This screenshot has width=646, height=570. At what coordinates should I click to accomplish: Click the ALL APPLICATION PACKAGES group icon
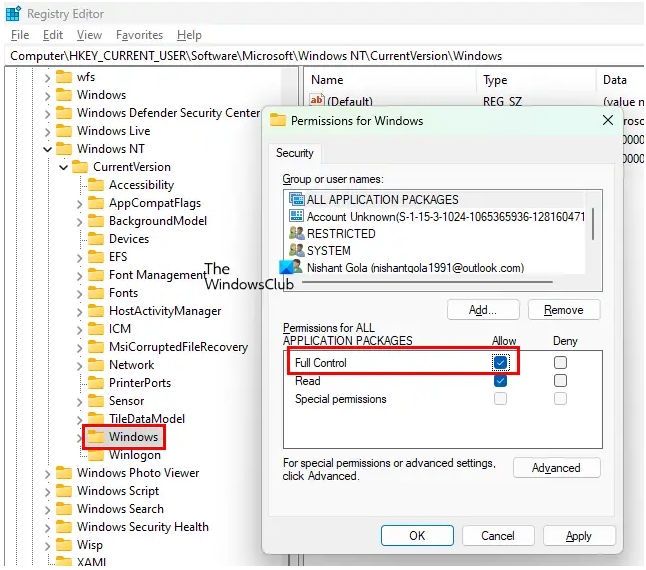(x=297, y=199)
